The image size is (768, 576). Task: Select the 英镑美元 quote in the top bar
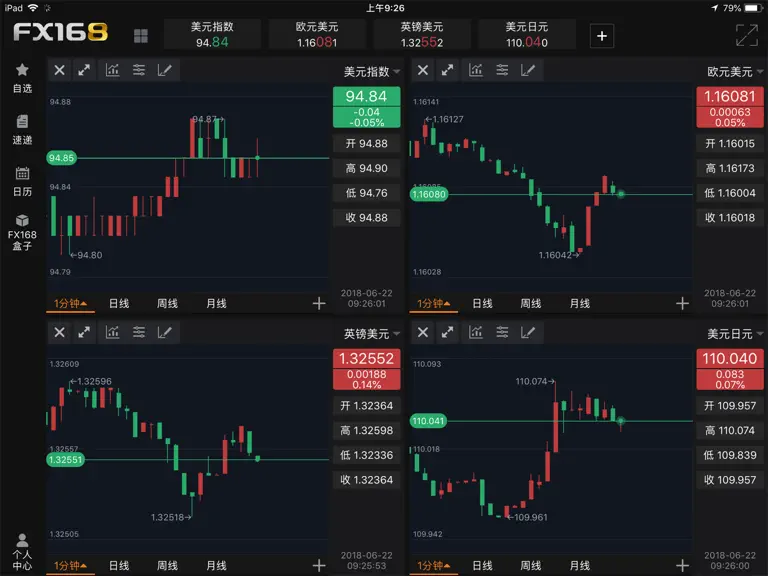point(422,34)
